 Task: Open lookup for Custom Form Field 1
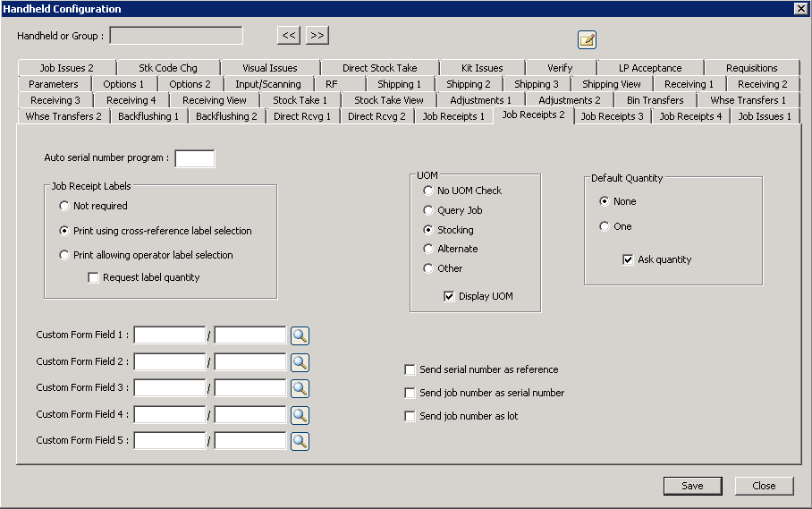tap(300, 335)
